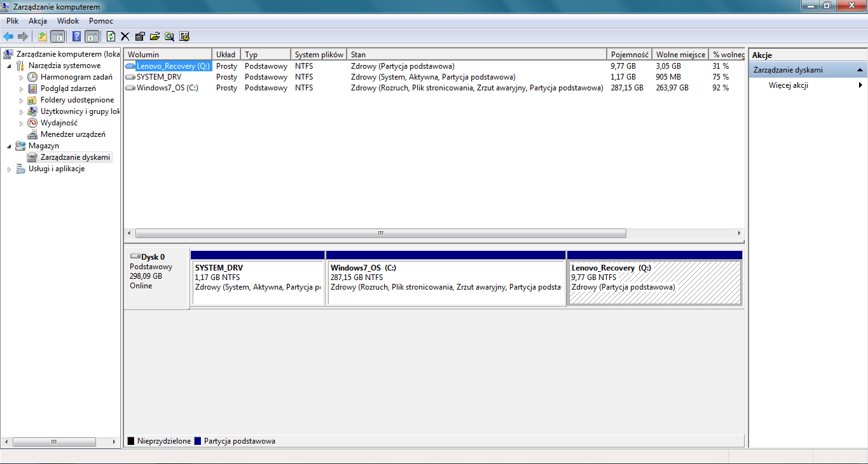Click the '905 MB' free space cell
The image size is (868, 464).
[668, 77]
